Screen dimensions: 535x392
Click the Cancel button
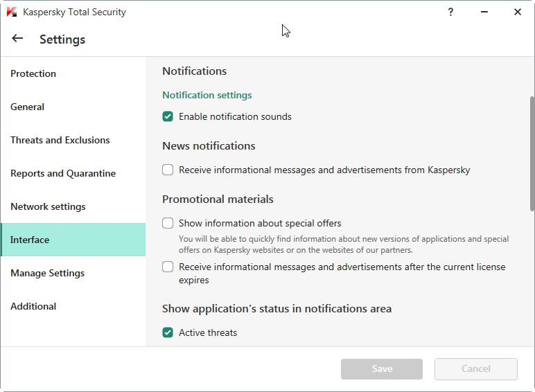475,369
